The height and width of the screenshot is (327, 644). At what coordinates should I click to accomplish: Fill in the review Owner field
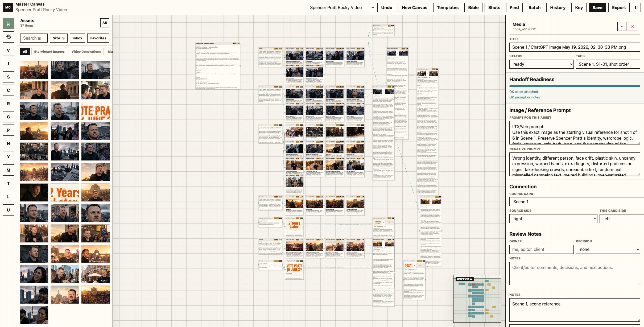coord(541,249)
